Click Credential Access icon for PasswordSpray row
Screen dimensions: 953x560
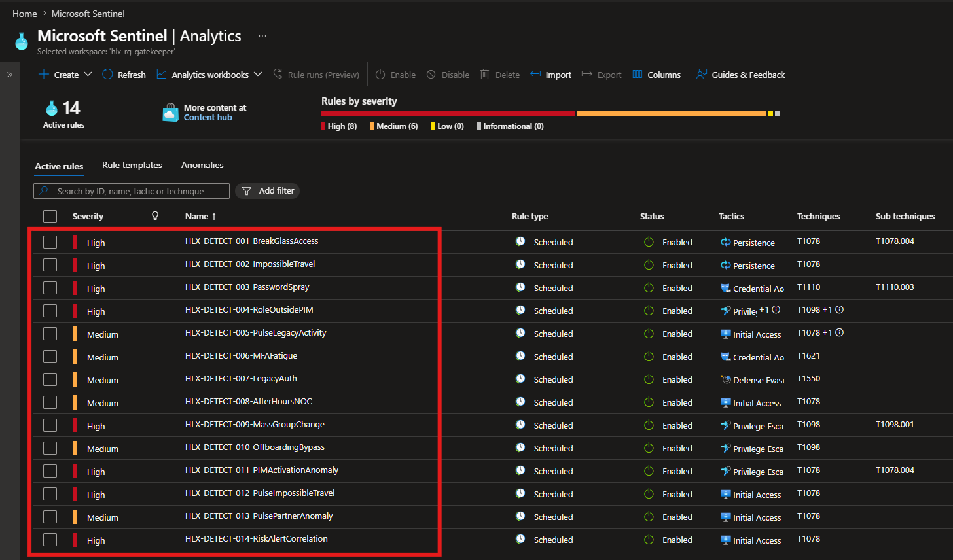click(725, 288)
